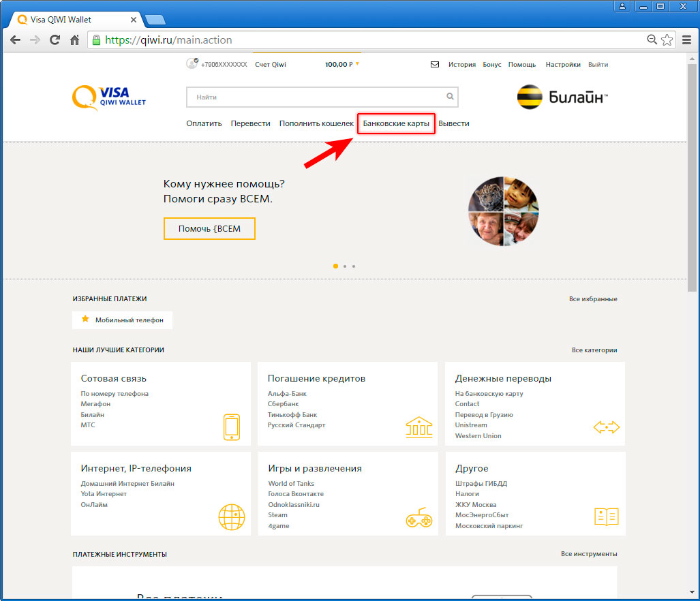The height and width of the screenshot is (601, 700).
Task: Click the Visa QIWI Wallet logo
Action: 109,97
